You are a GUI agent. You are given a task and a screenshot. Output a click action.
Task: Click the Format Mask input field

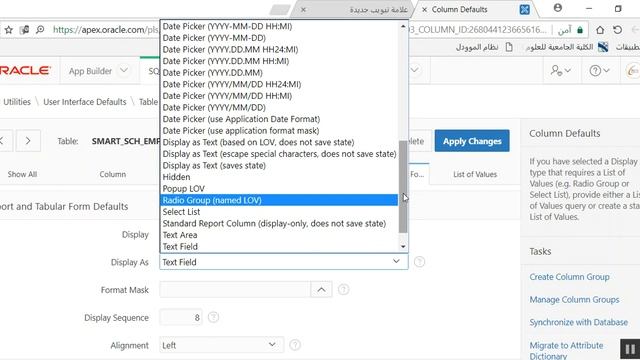click(235, 289)
